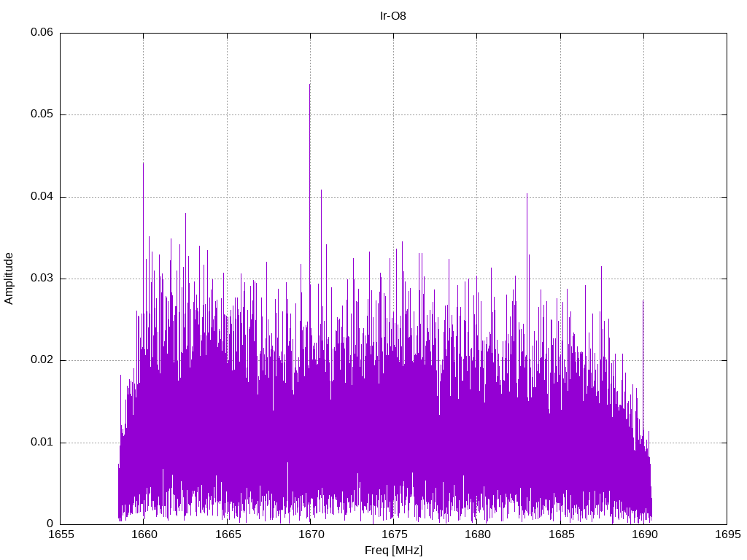Click the 1670 x-axis tick label
The width and height of the screenshot is (747, 560).
(311, 534)
